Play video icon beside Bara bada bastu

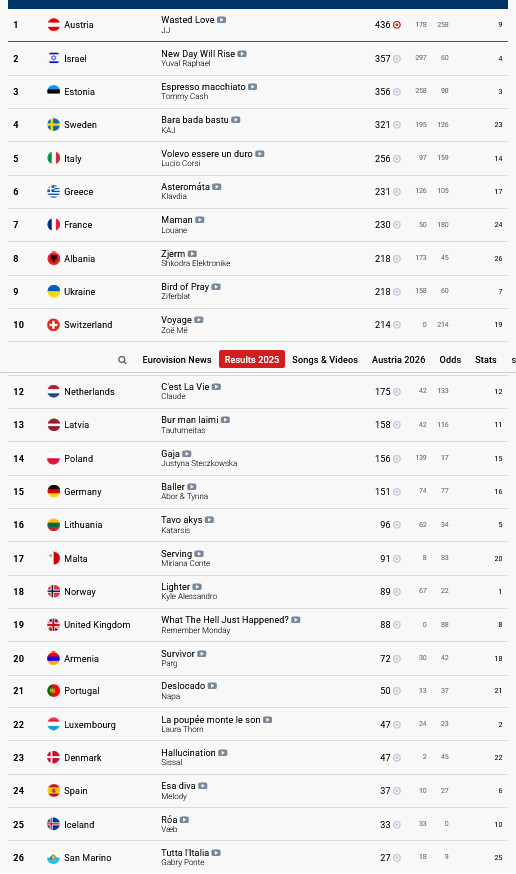click(x=236, y=120)
